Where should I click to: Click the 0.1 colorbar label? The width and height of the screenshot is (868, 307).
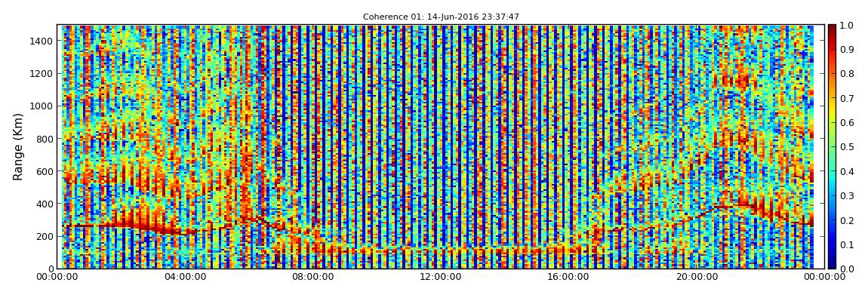(846, 244)
